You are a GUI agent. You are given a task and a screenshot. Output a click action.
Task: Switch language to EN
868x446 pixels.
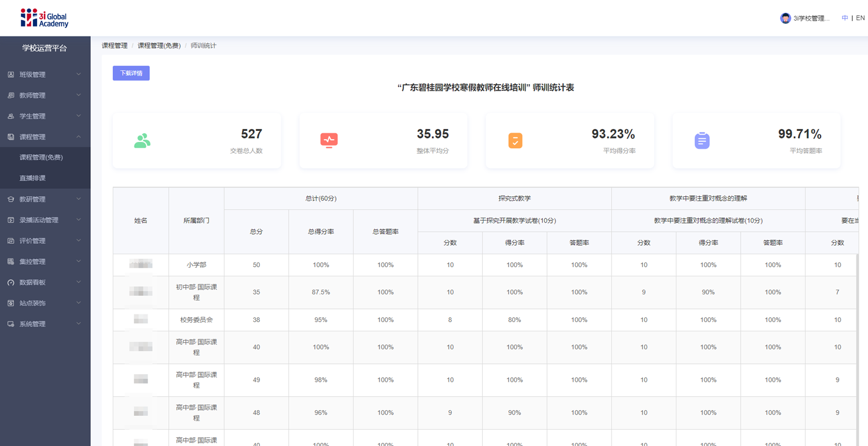(860, 19)
